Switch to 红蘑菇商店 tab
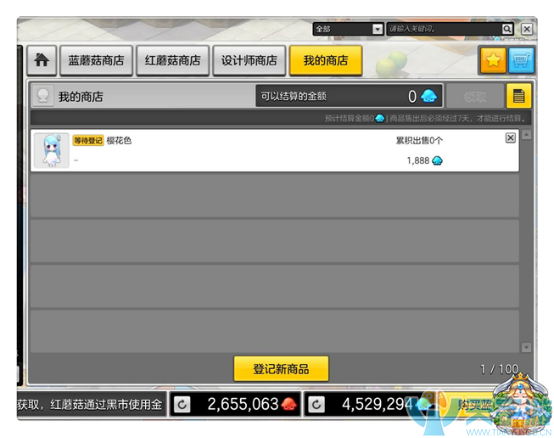The width and height of the screenshot is (554, 438). pyautogui.click(x=173, y=60)
